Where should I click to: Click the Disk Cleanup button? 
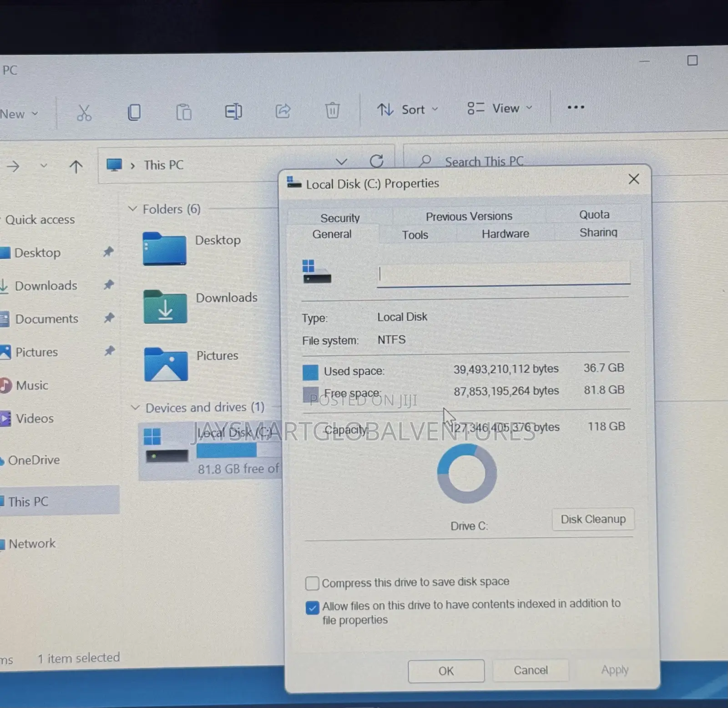tap(593, 519)
